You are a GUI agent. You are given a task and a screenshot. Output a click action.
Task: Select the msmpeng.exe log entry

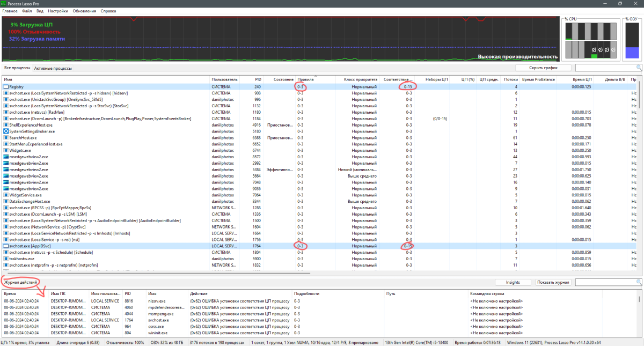[321, 313]
